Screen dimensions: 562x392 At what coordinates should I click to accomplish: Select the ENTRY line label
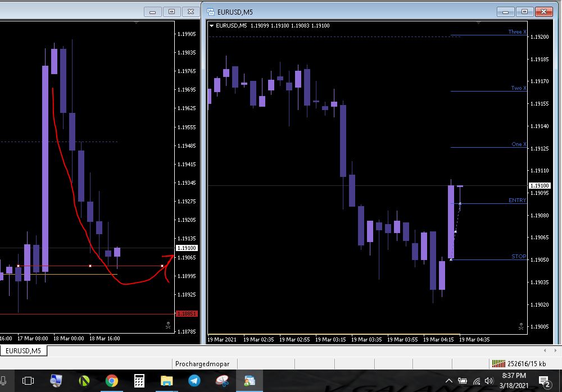(x=517, y=200)
